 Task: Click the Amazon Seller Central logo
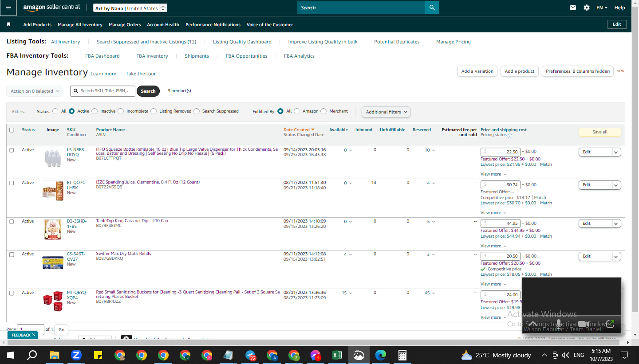click(51, 8)
